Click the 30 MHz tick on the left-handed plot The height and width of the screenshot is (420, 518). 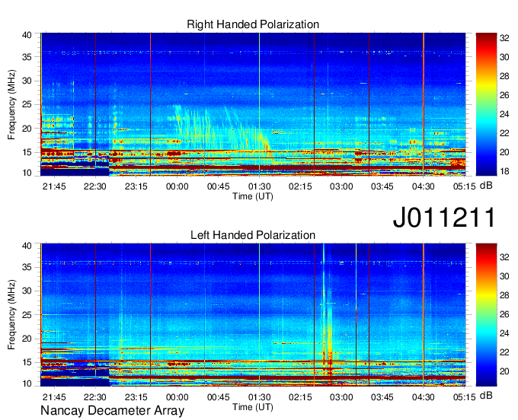click(x=27, y=291)
